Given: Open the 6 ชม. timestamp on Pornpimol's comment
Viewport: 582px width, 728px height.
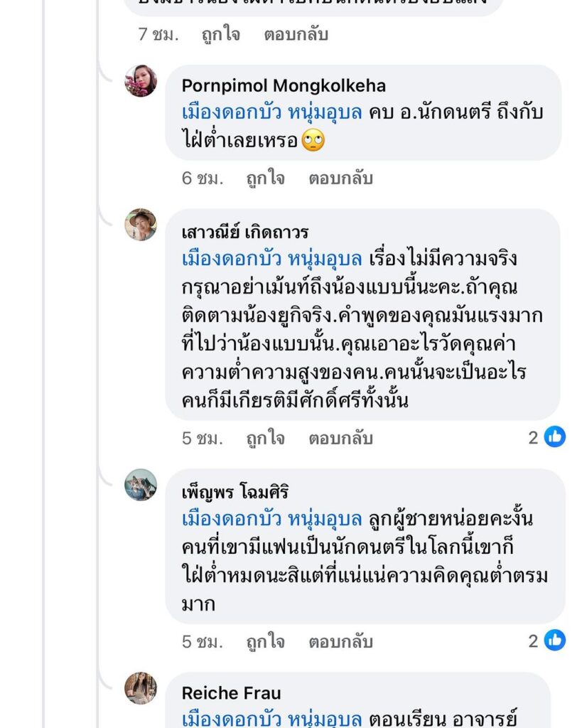Looking at the screenshot, I should [x=202, y=178].
